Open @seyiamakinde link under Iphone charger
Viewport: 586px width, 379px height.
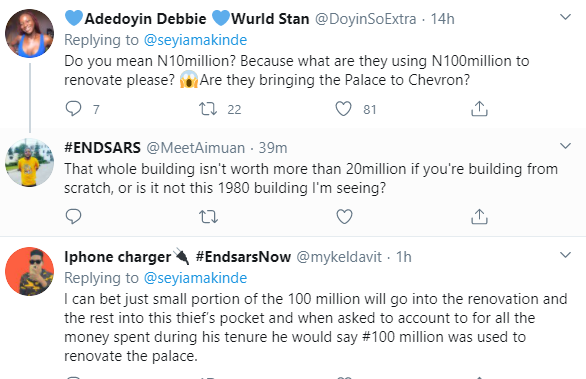(x=195, y=278)
